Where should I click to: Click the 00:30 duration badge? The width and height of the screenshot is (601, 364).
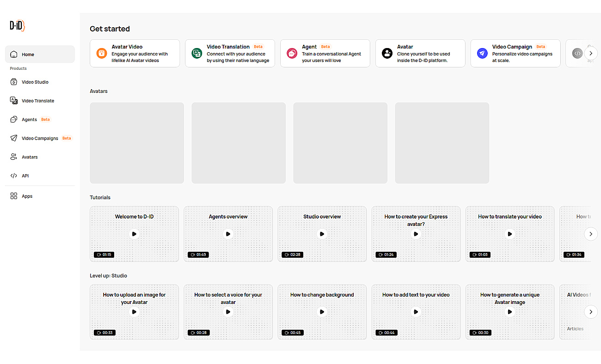point(480,333)
